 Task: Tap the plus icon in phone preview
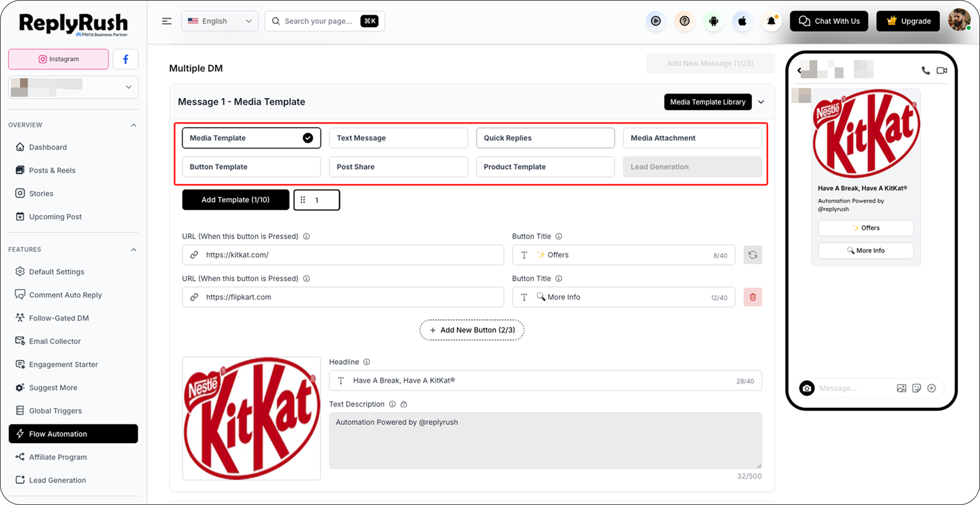tap(932, 388)
